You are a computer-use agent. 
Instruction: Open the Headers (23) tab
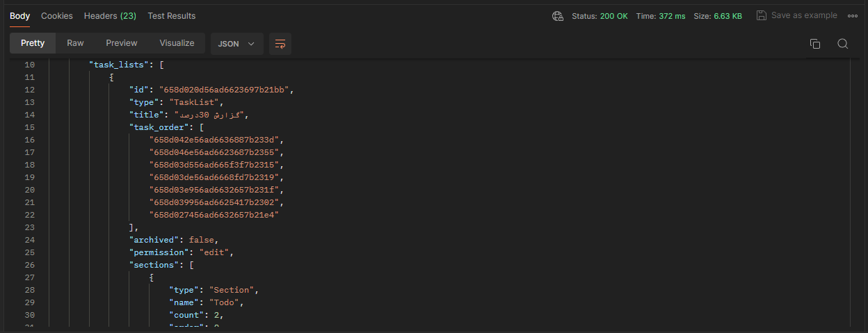[110, 15]
